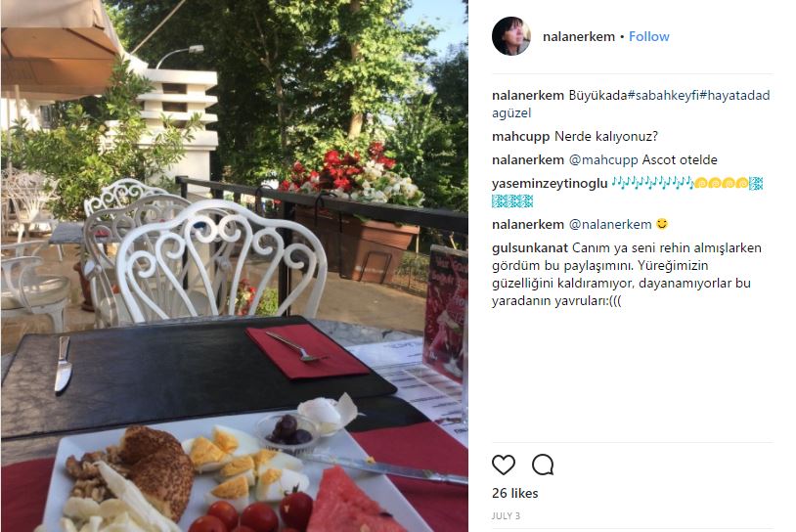View the 26 likes list

514,494
